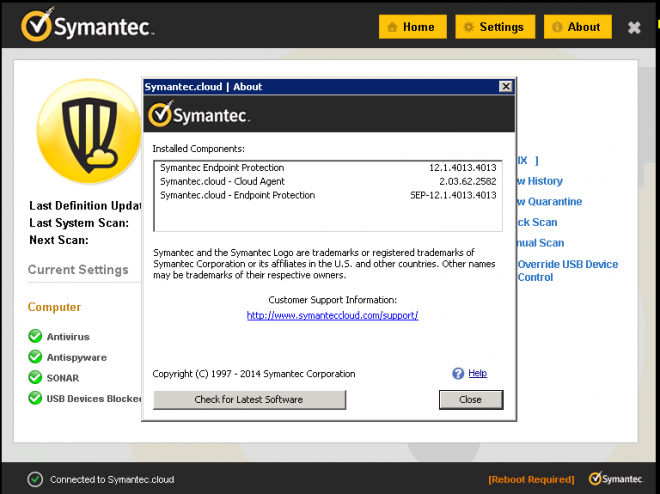
Task: Click green check icon next to SONAR
Action: 35,377
